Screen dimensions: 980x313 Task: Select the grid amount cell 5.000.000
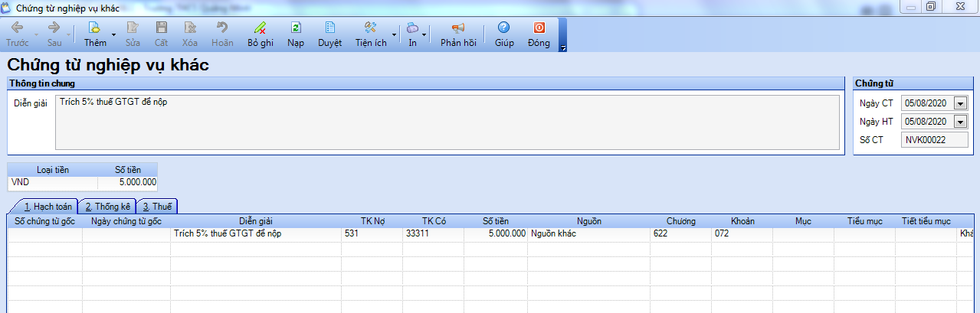point(496,234)
